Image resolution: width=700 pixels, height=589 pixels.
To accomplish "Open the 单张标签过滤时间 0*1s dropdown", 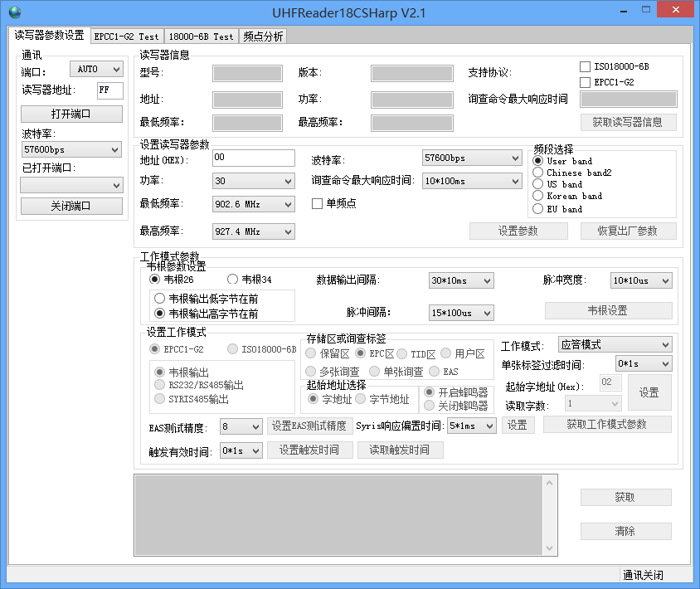I will tap(644, 363).
